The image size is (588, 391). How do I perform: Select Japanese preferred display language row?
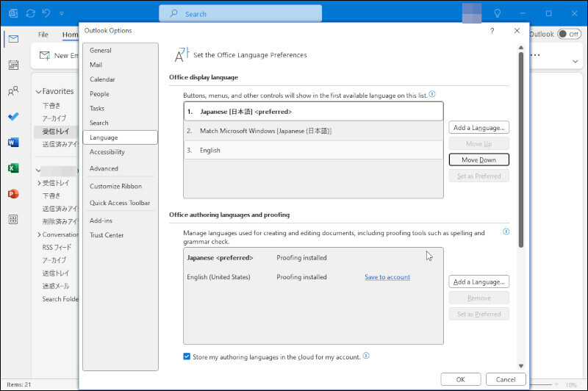point(314,111)
